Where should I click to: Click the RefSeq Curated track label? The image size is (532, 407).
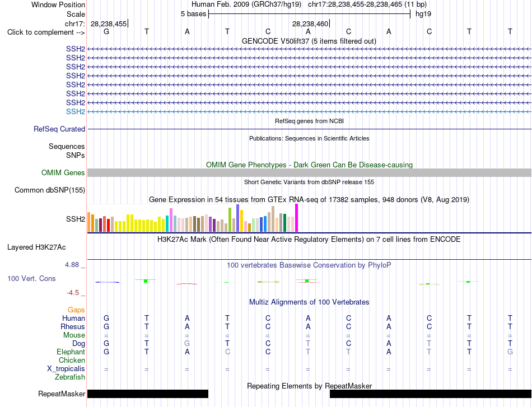(59, 129)
